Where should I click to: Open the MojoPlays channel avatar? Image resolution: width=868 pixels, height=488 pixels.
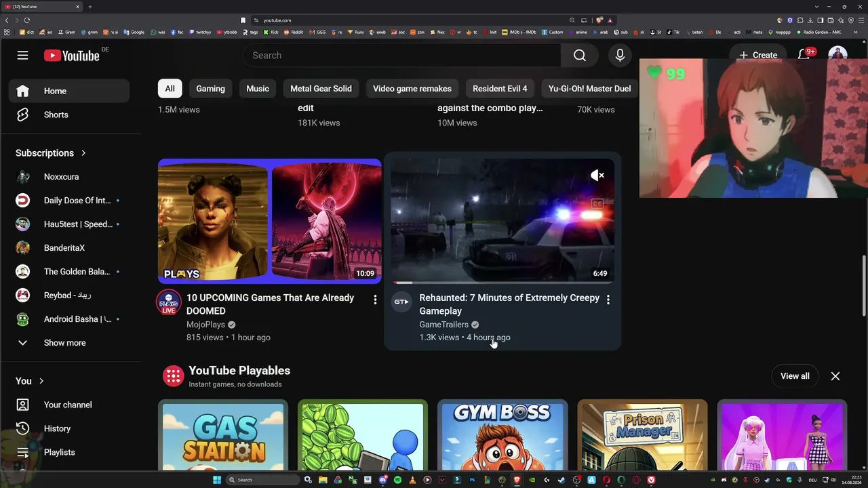(169, 302)
